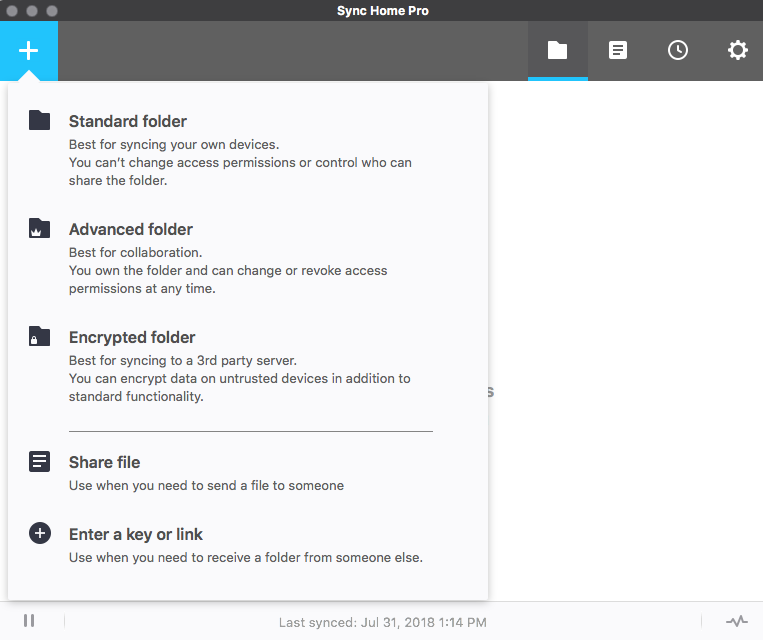Open the activity pulse monitor icon
This screenshot has height=640, width=763.
[x=736, y=621]
